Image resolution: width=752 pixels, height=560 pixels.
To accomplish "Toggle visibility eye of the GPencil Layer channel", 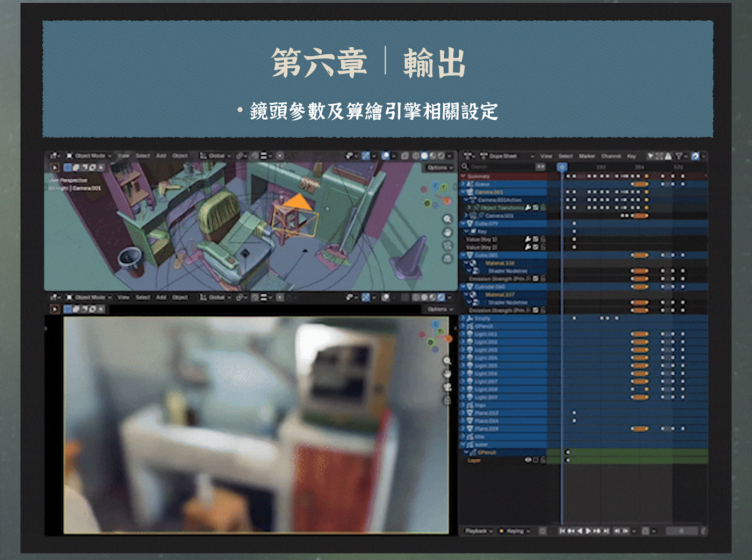I will (x=527, y=460).
